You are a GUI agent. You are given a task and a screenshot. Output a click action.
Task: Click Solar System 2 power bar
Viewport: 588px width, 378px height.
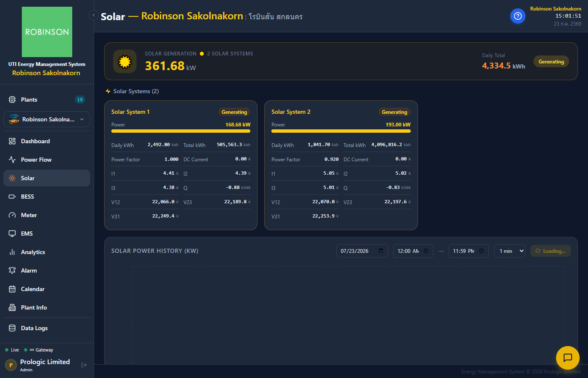(x=341, y=131)
